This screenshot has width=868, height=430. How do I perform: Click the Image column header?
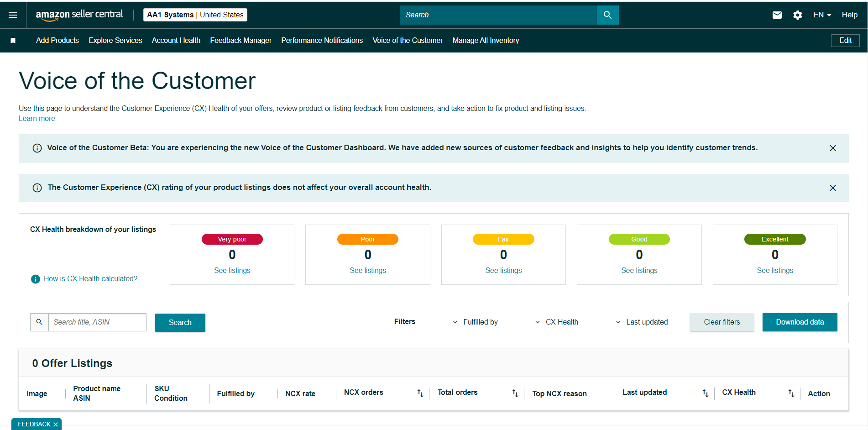tap(37, 394)
